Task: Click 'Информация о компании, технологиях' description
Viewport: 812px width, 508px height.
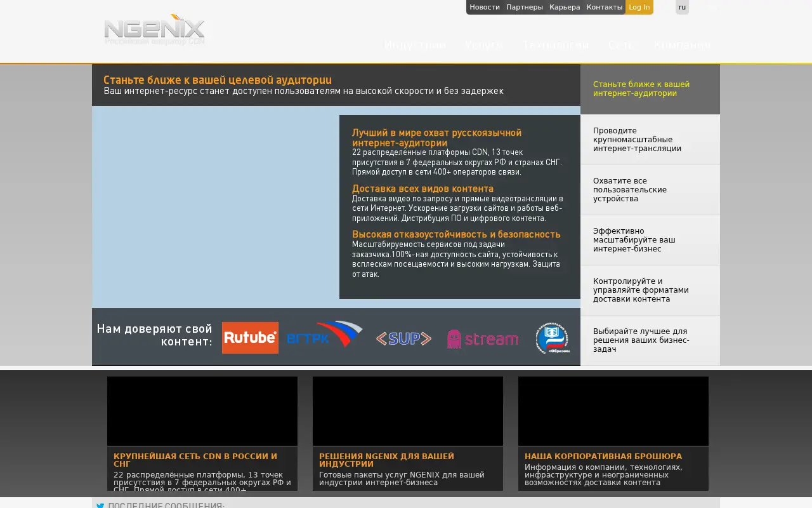Action: (x=603, y=475)
